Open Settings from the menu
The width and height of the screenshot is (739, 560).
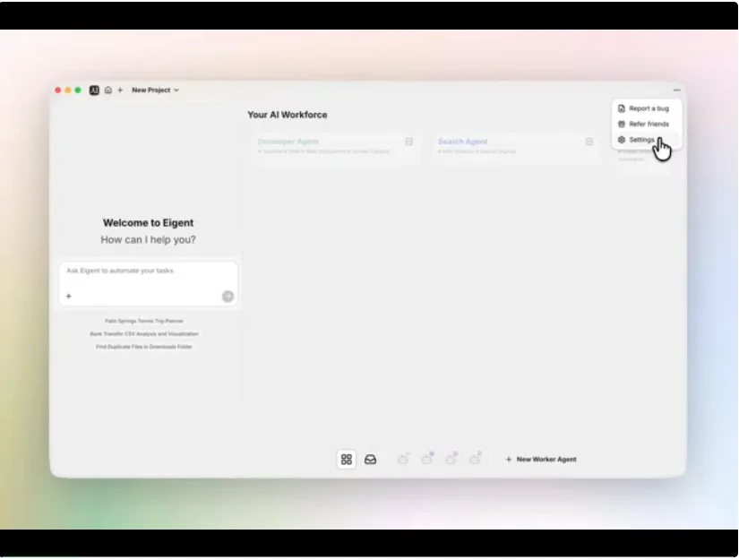[641, 140]
